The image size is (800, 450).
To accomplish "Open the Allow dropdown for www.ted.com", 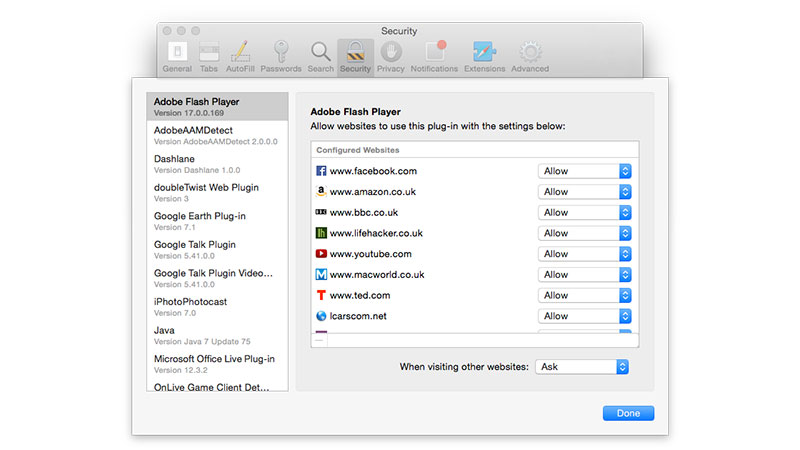I will coord(585,295).
